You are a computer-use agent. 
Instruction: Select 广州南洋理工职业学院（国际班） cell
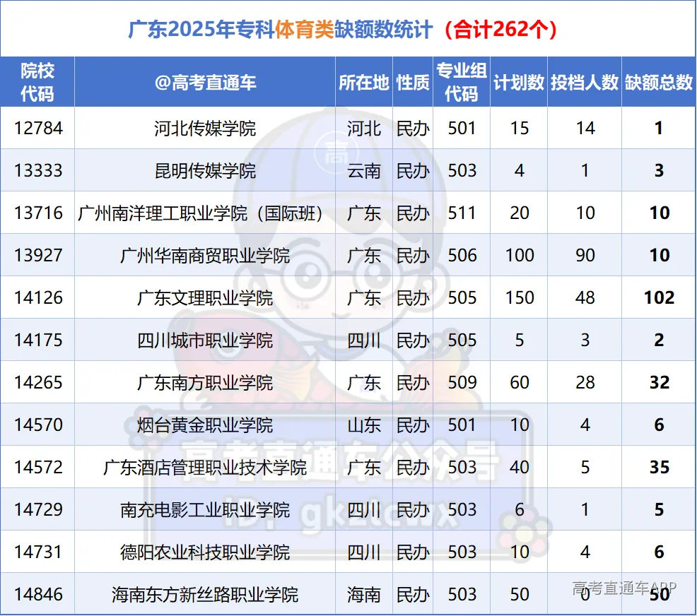[205, 213]
